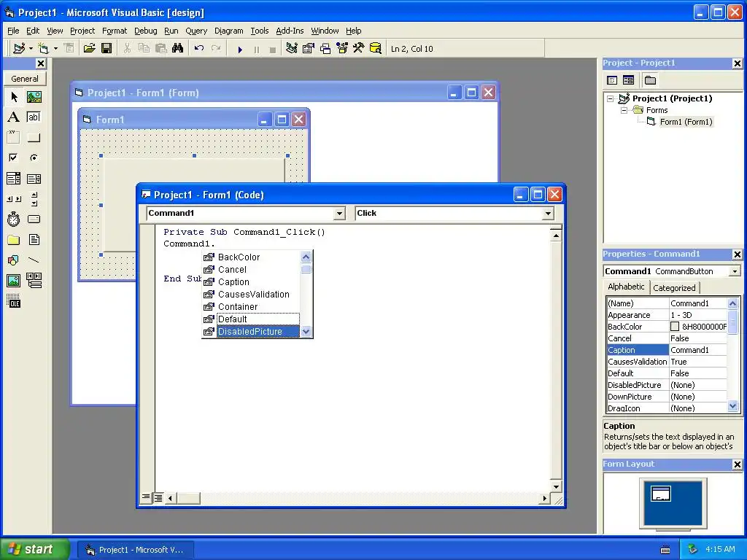Viewport: 747px width, 560px height.
Task: Open the File menu
Action: 13,31
